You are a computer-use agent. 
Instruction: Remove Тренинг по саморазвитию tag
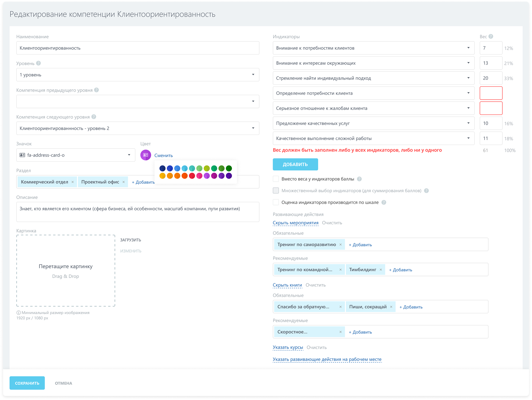[341, 245]
